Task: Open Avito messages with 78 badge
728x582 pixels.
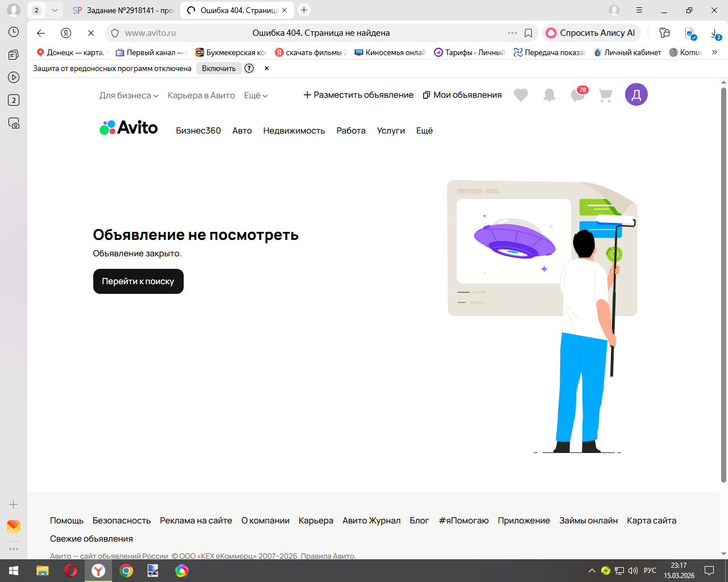Action: (x=578, y=94)
